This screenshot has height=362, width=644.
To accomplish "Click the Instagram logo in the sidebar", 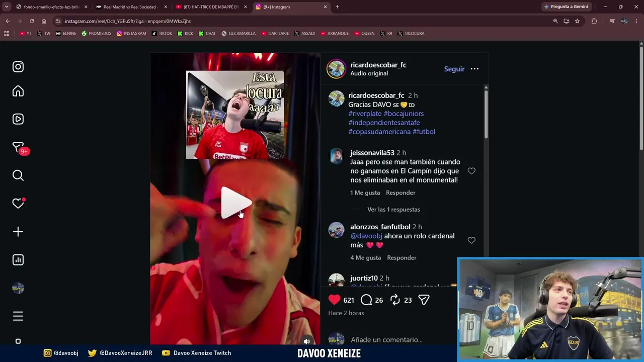I will [18, 67].
